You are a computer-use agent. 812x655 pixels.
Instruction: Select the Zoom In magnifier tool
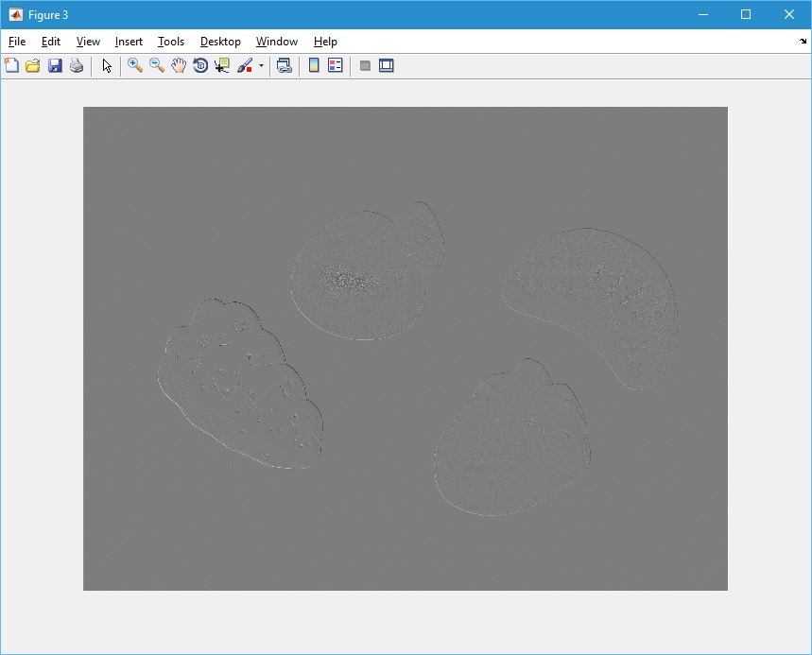coord(135,65)
